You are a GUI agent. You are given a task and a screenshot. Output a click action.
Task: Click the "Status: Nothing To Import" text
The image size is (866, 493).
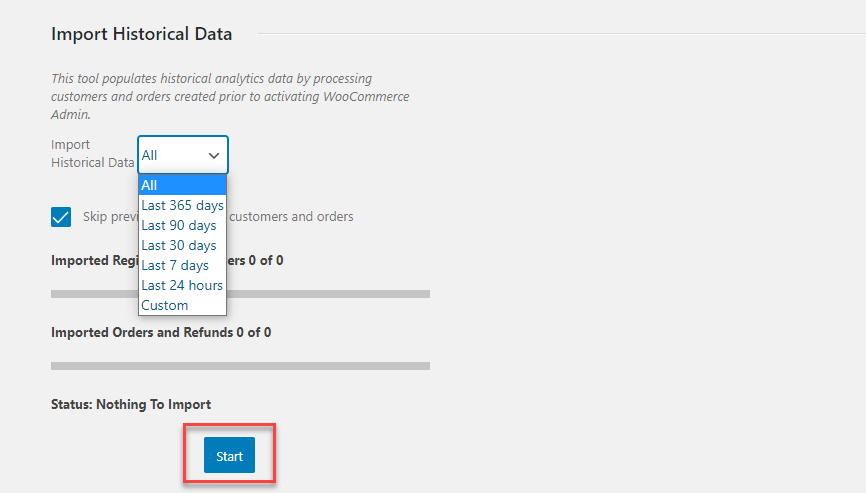[x=131, y=404]
